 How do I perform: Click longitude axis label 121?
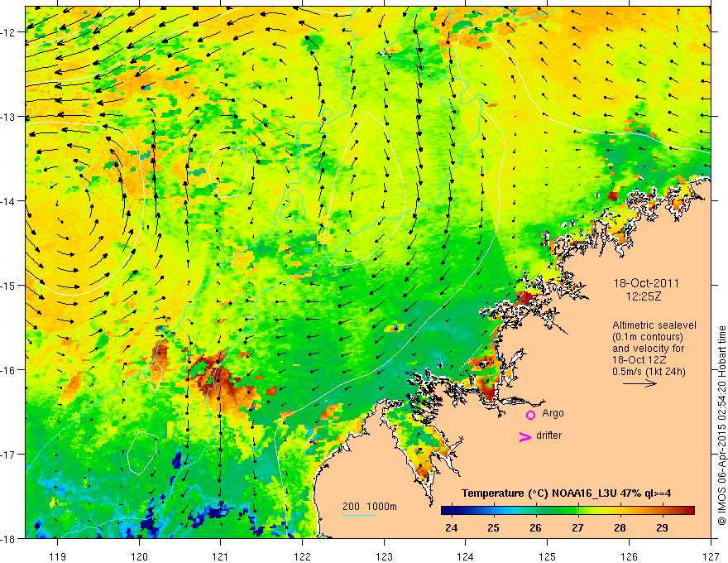[x=221, y=556]
